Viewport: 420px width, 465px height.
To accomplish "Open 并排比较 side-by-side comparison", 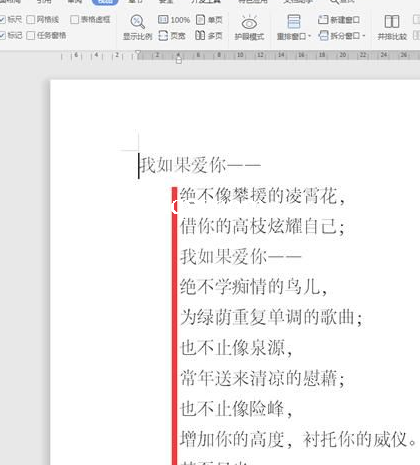I will tap(392, 27).
